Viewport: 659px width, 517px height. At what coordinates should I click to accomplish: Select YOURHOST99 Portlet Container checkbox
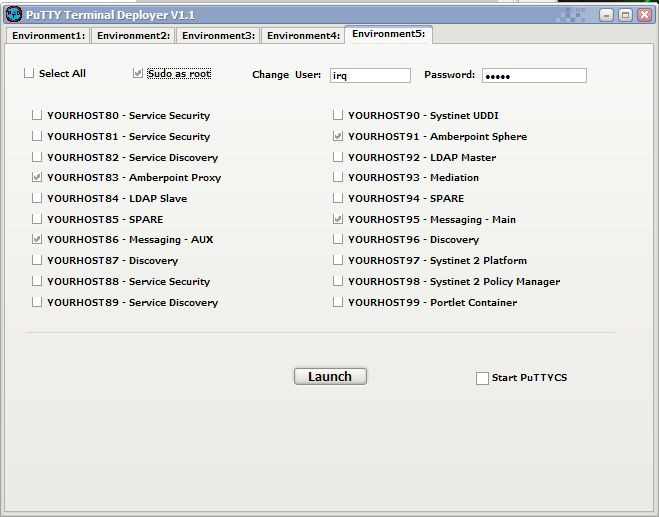tap(338, 302)
